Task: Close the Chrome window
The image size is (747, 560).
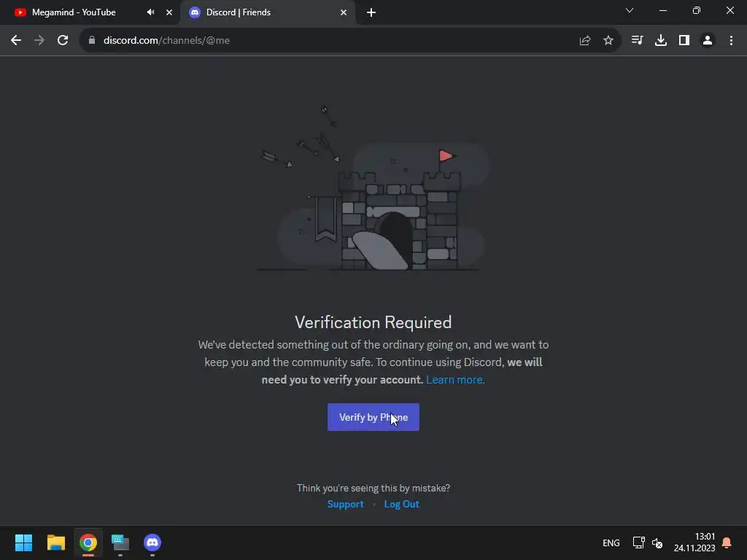Action: 729,10
